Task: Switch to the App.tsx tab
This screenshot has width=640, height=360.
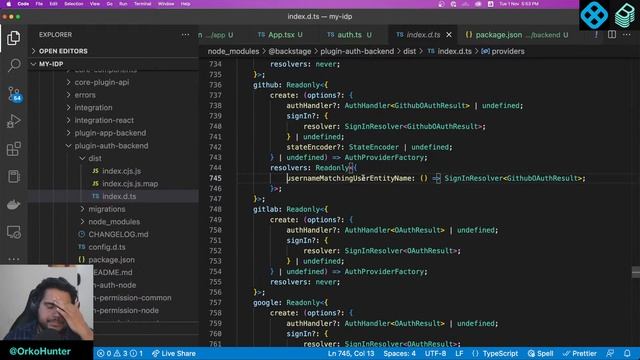Action: click(281, 35)
